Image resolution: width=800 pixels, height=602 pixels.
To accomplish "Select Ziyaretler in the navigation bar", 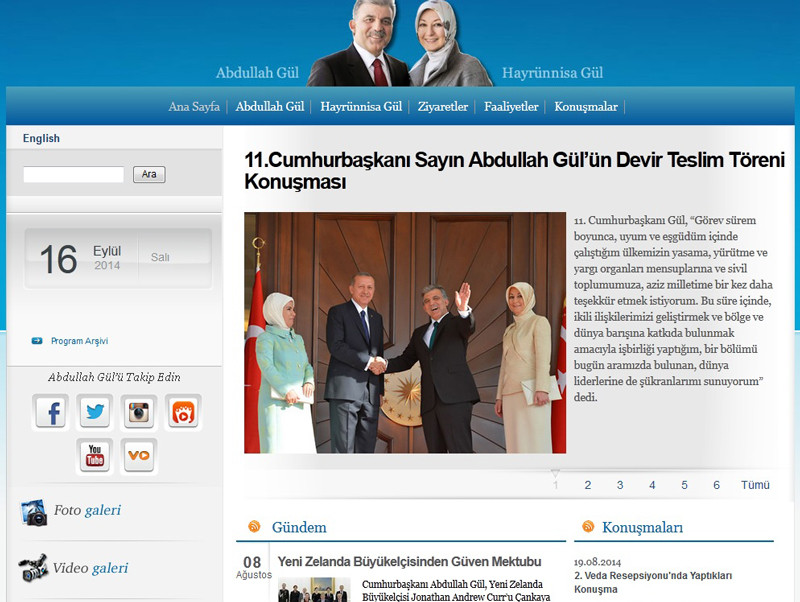I will [442, 107].
